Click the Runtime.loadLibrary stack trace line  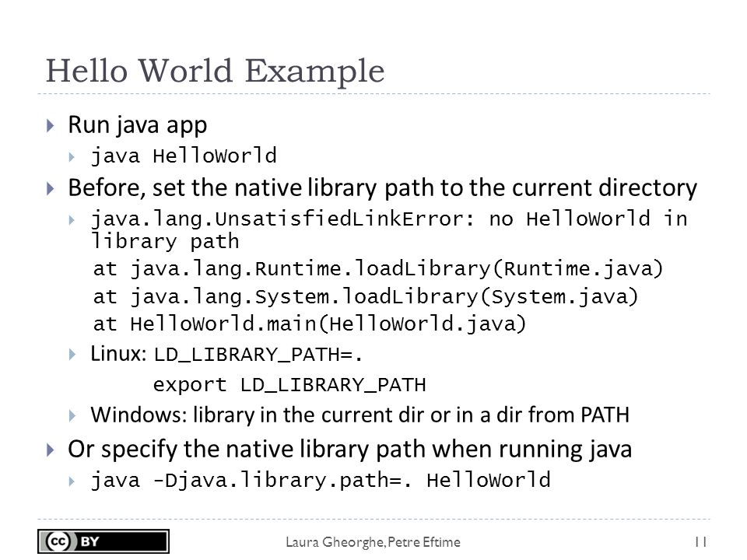tap(378, 269)
